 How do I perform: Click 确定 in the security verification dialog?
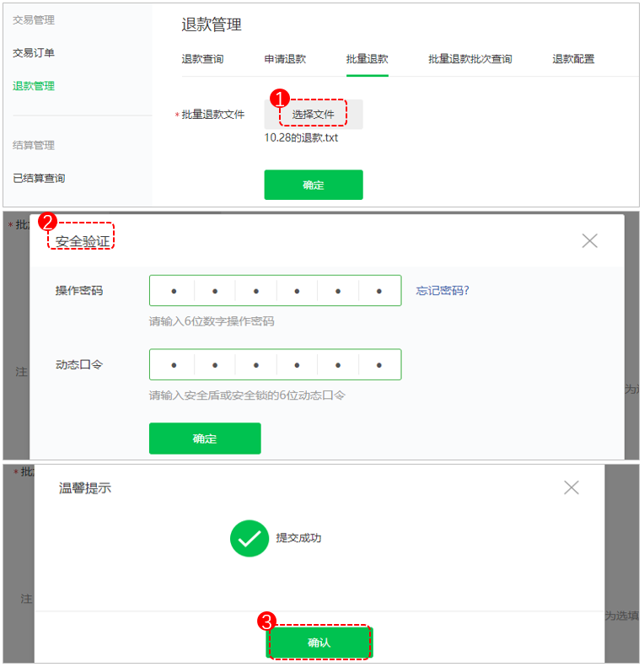click(x=205, y=438)
